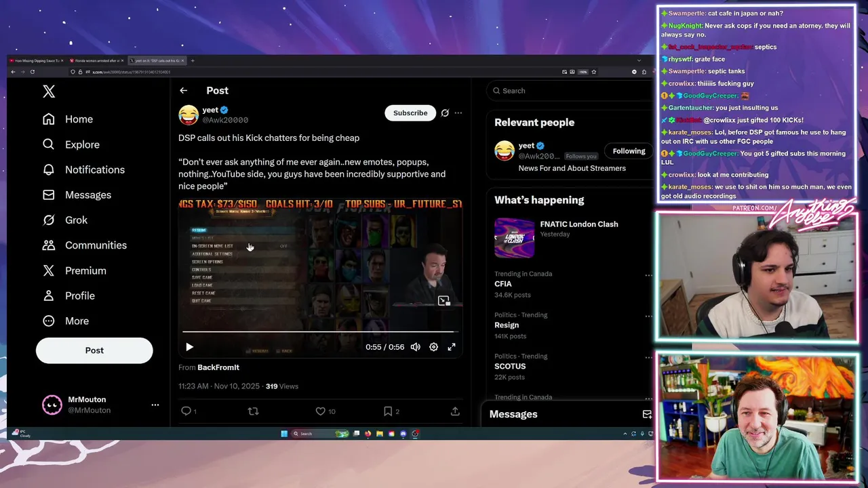Open Profile in the sidebar
This screenshot has width=868, height=488.
click(x=68, y=296)
